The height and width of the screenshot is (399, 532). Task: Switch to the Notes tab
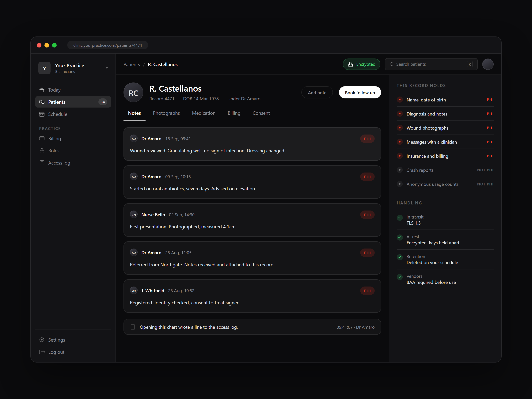[x=135, y=113]
